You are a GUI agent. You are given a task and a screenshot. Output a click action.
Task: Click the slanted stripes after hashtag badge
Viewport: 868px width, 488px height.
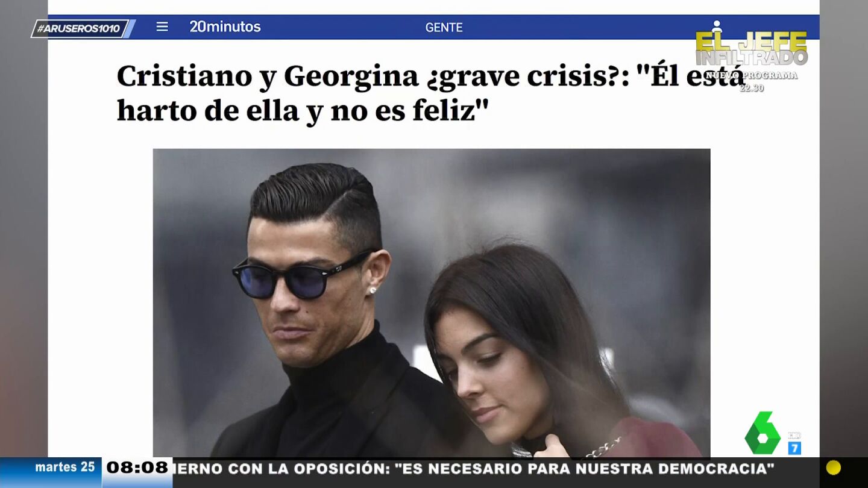130,28
